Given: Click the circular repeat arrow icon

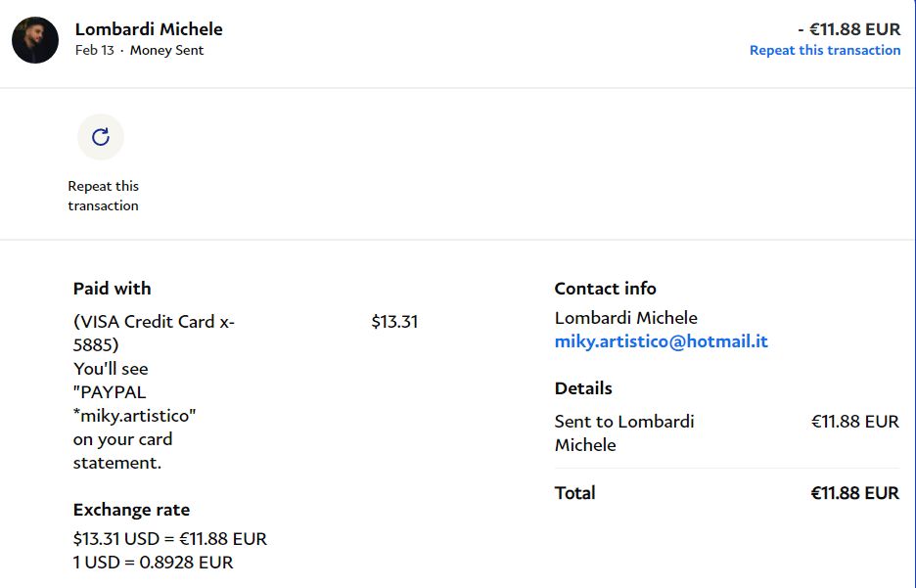Looking at the screenshot, I should click(x=100, y=137).
